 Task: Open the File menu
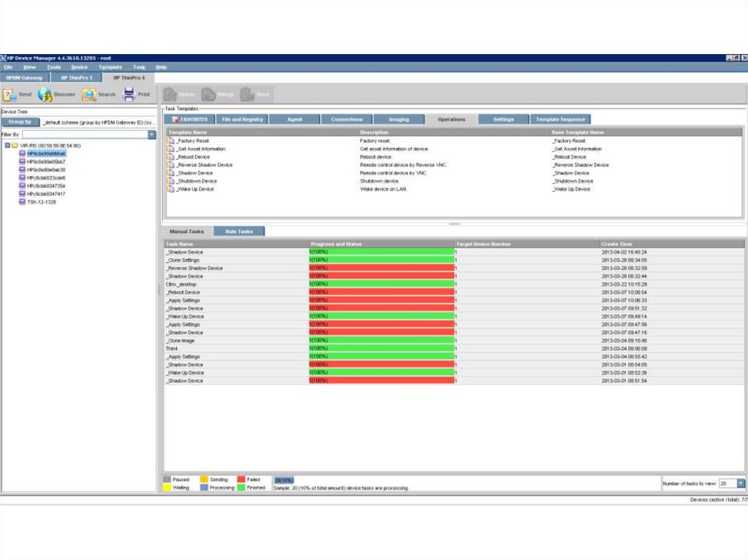8,67
